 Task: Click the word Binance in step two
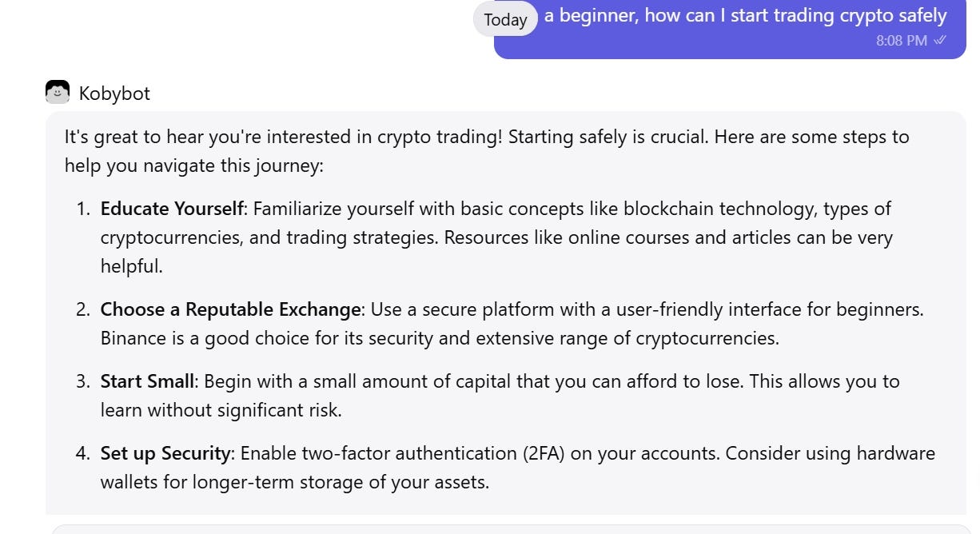pos(133,337)
